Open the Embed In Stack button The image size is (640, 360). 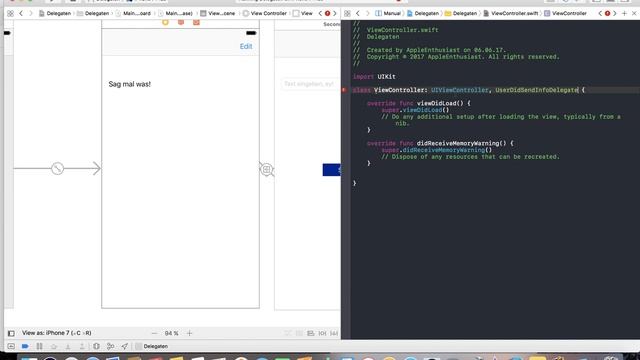(299, 333)
